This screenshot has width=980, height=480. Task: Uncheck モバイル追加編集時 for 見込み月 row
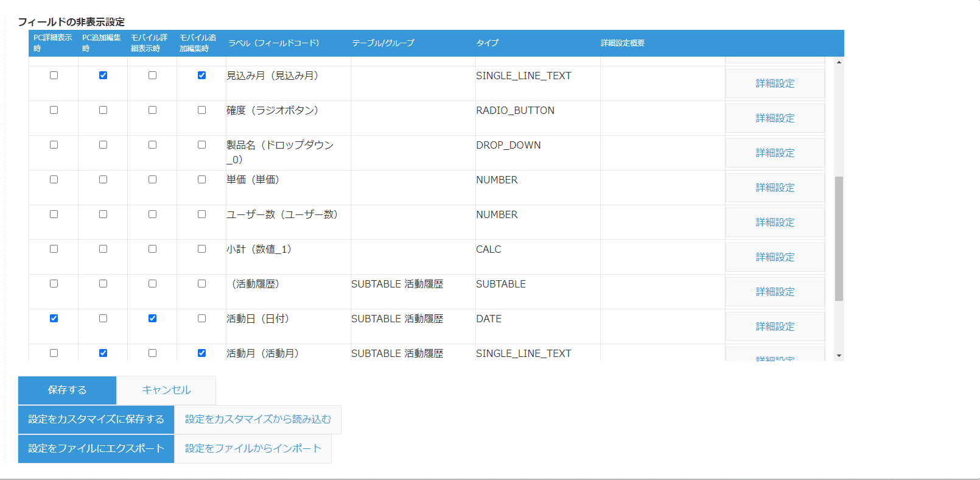(201, 76)
